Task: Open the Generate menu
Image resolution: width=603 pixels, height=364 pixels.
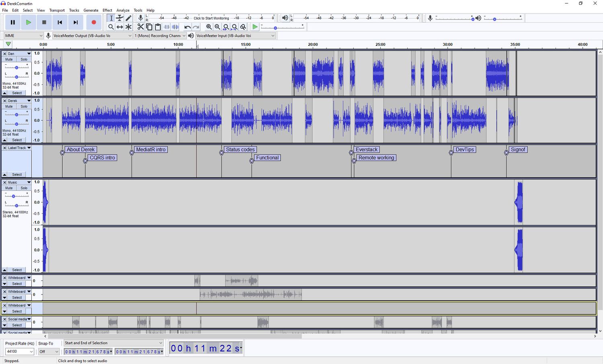Action: click(x=91, y=10)
